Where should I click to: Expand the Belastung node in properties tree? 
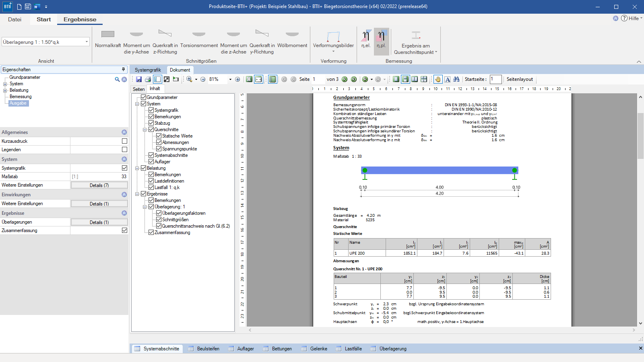click(5, 90)
